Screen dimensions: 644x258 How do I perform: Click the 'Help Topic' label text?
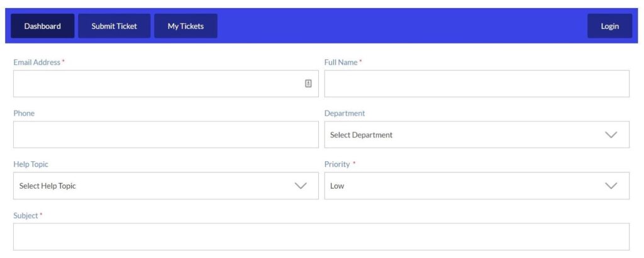31,164
